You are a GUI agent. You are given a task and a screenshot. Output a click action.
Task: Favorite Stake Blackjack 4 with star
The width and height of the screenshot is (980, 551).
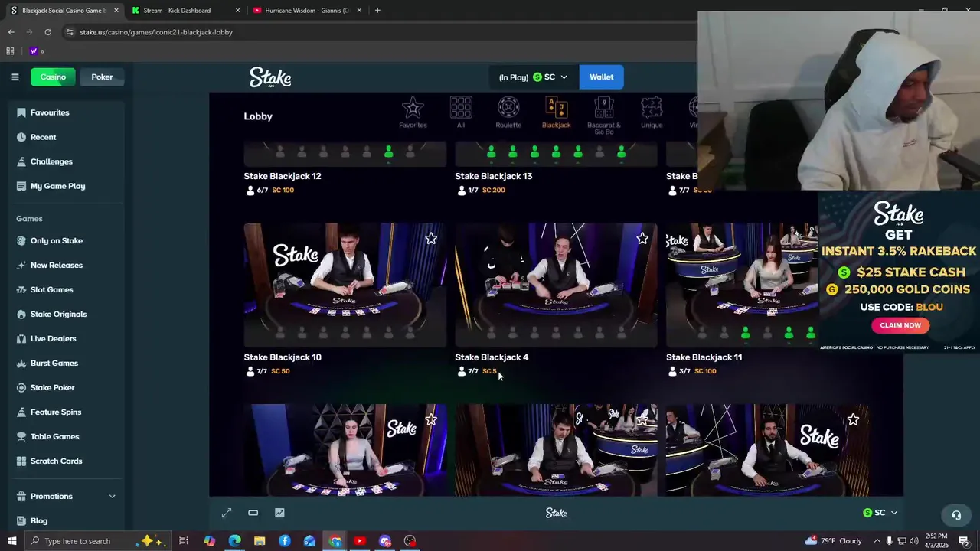pyautogui.click(x=642, y=239)
